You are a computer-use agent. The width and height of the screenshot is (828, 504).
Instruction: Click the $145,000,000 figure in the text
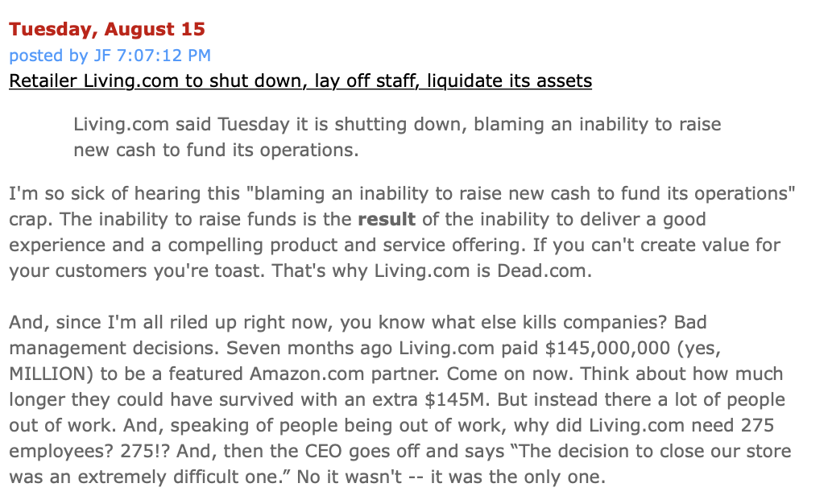click(607, 349)
